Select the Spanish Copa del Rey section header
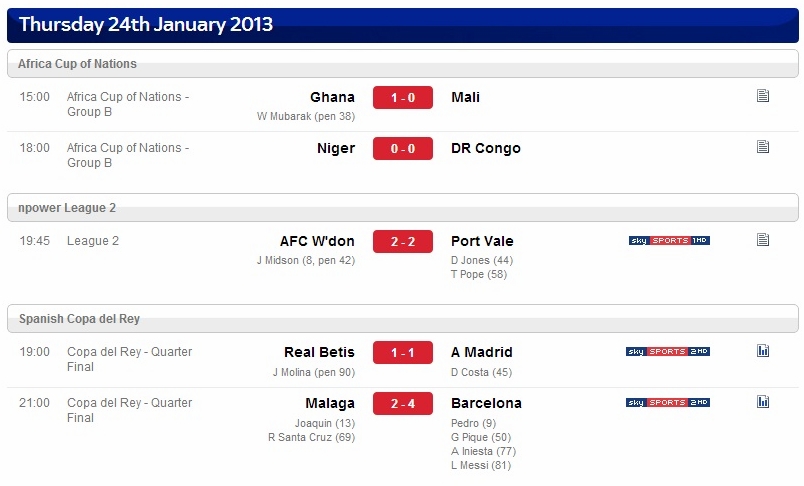This screenshot has width=804, height=486. (403, 318)
